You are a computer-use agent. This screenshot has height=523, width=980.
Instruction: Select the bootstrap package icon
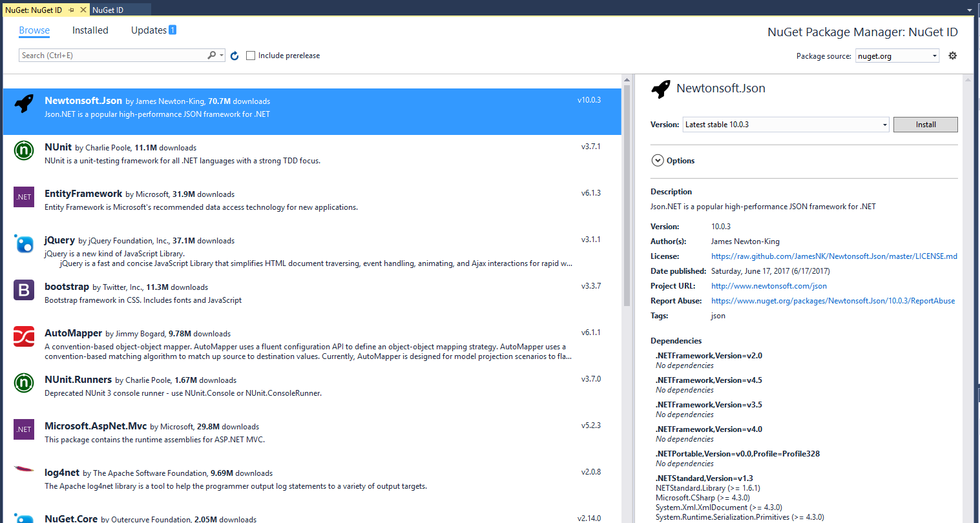24,290
